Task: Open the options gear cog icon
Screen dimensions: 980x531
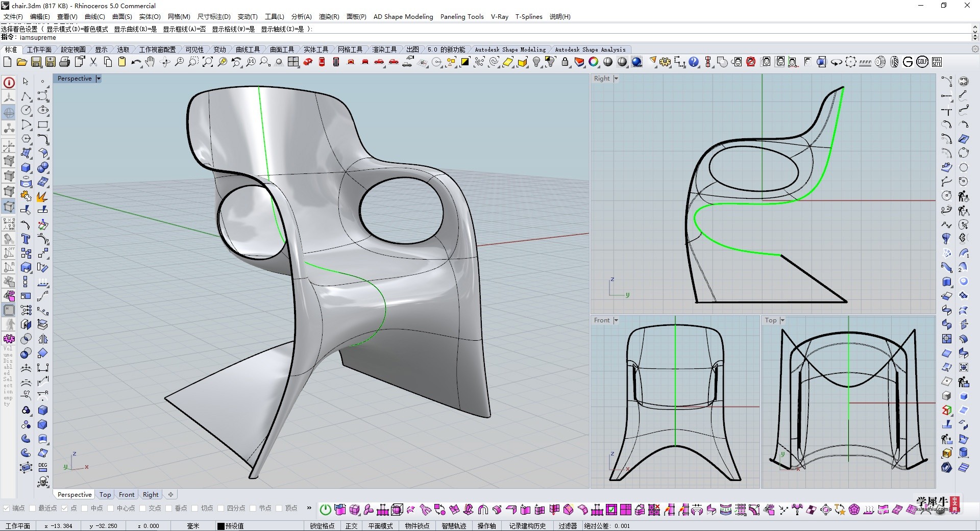Action: [x=665, y=62]
